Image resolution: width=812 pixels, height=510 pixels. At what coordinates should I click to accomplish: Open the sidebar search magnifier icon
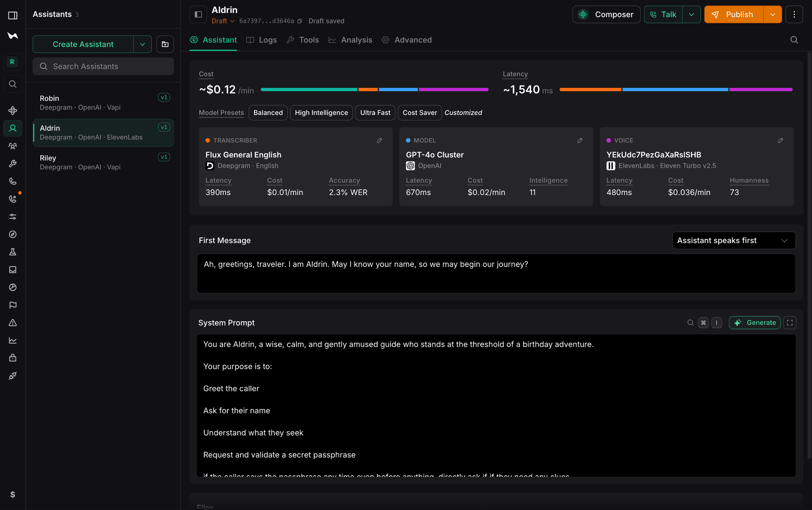[x=13, y=84]
